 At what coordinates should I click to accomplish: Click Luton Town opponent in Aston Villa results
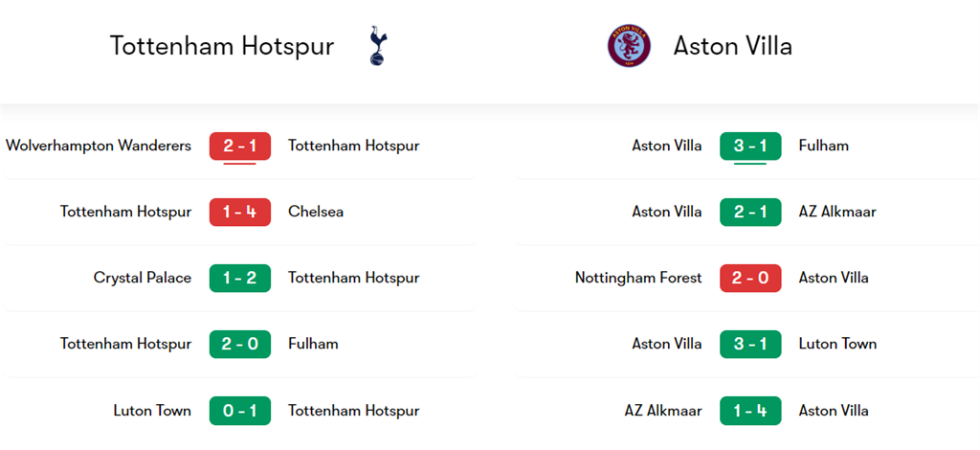click(x=837, y=344)
